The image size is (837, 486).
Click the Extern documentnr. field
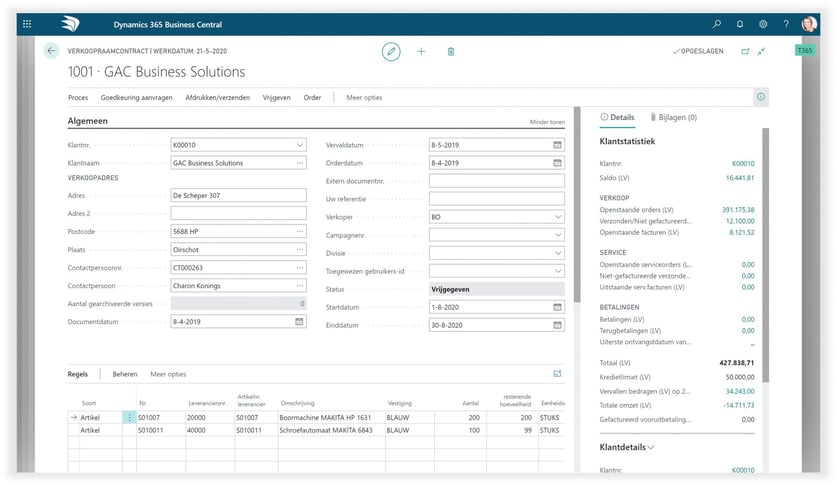[x=496, y=181]
